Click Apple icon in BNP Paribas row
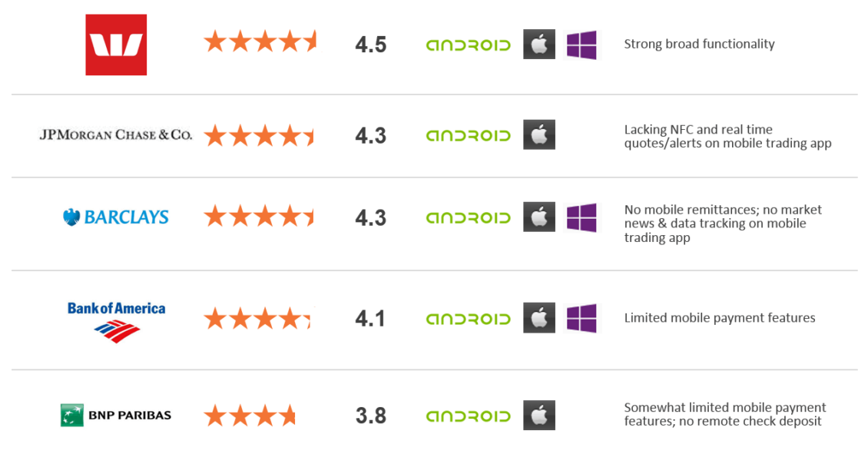 539,416
